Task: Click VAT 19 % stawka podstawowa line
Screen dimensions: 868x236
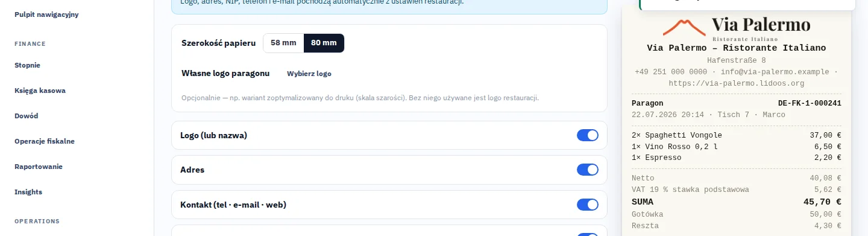Action: click(x=737, y=190)
